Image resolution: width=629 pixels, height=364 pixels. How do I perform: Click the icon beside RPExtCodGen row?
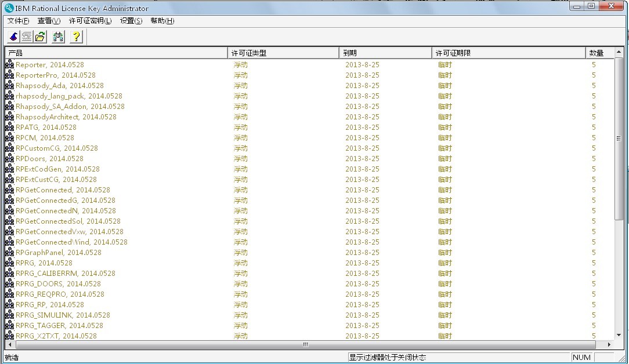pyautogui.click(x=10, y=169)
